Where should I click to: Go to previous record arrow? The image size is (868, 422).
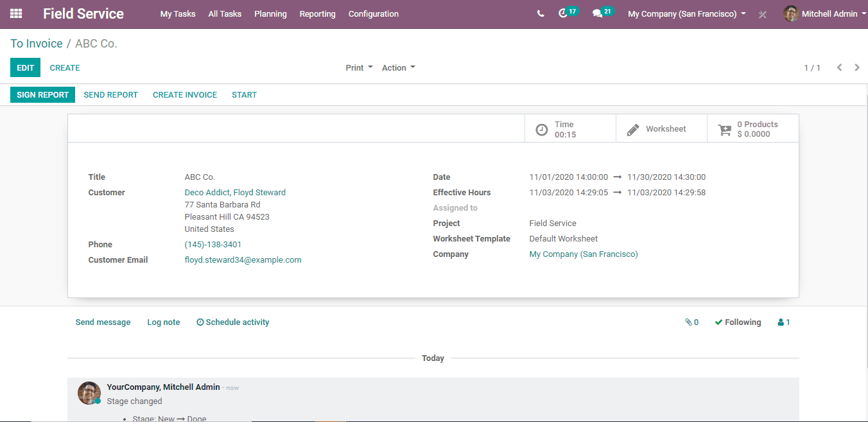(x=839, y=67)
